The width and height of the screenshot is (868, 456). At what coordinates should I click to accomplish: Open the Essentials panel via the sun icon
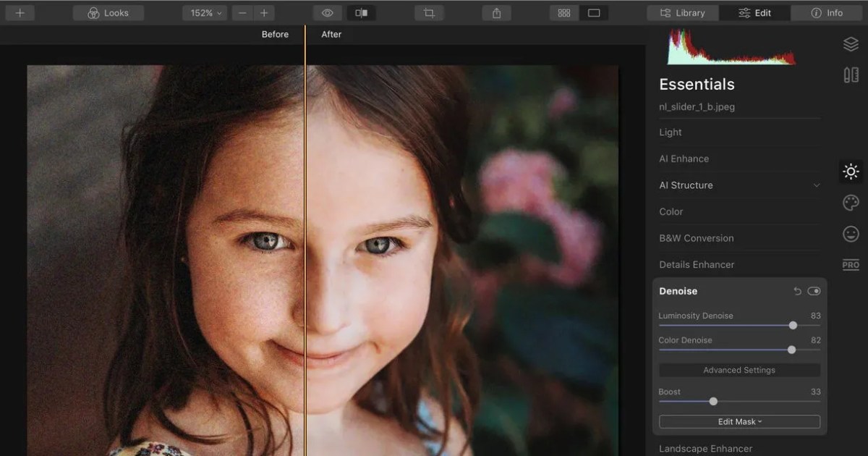tap(850, 172)
